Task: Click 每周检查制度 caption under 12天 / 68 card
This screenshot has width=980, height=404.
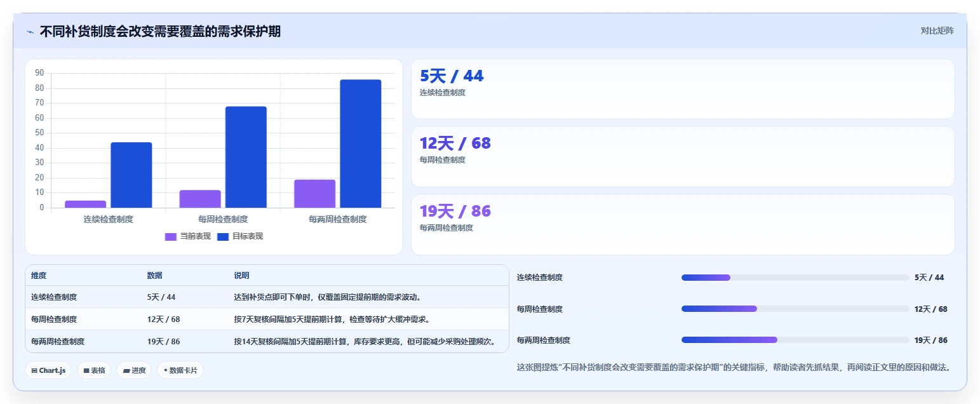Action: (443, 160)
